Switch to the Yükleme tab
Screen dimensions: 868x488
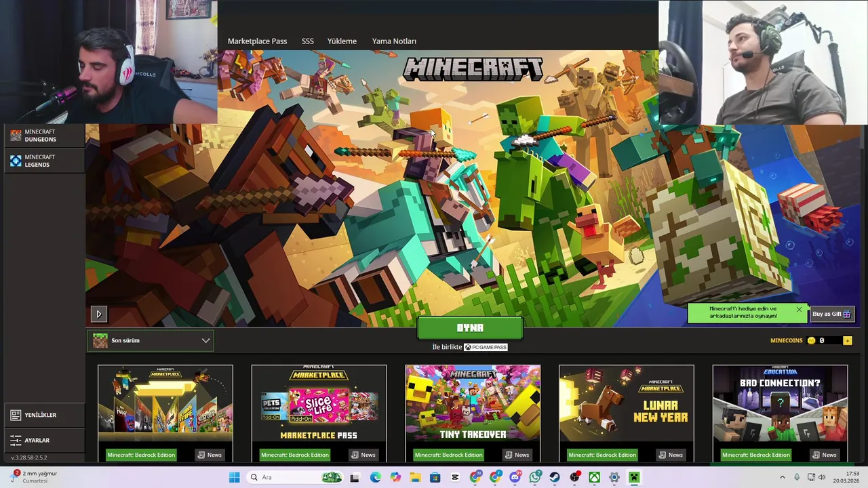[342, 41]
